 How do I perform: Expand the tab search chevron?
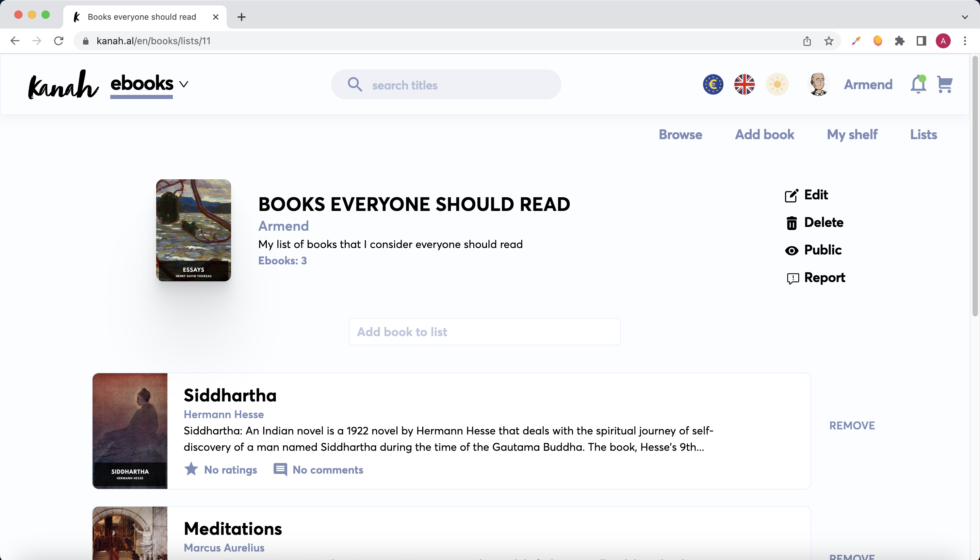tap(965, 17)
